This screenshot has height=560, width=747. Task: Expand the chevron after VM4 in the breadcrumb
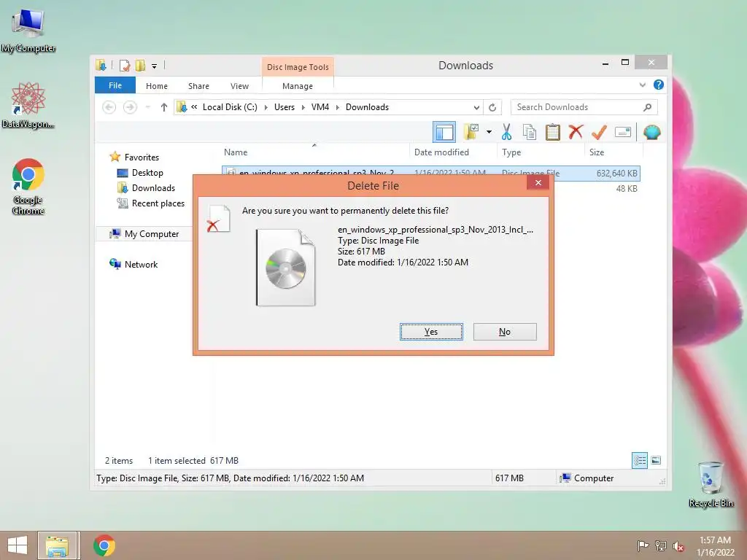(x=337, y=108)
